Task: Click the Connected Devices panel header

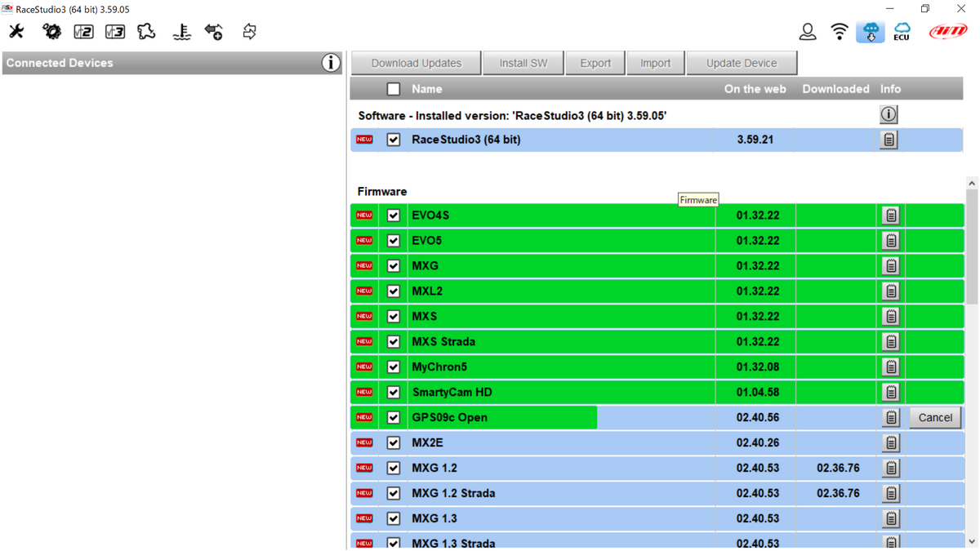Action: (x=172, y=63)
